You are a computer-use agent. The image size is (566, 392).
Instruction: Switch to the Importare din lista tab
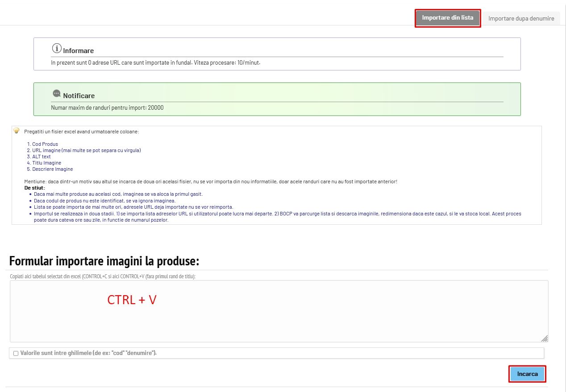[448, 18]
